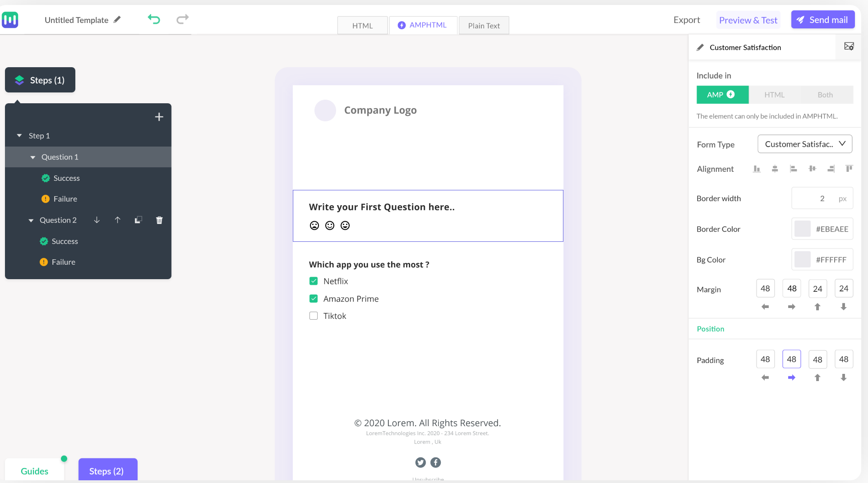Uncheck the Amazon Prime checkbox
The height and width of the screenshot is (483, 868).
314,299
